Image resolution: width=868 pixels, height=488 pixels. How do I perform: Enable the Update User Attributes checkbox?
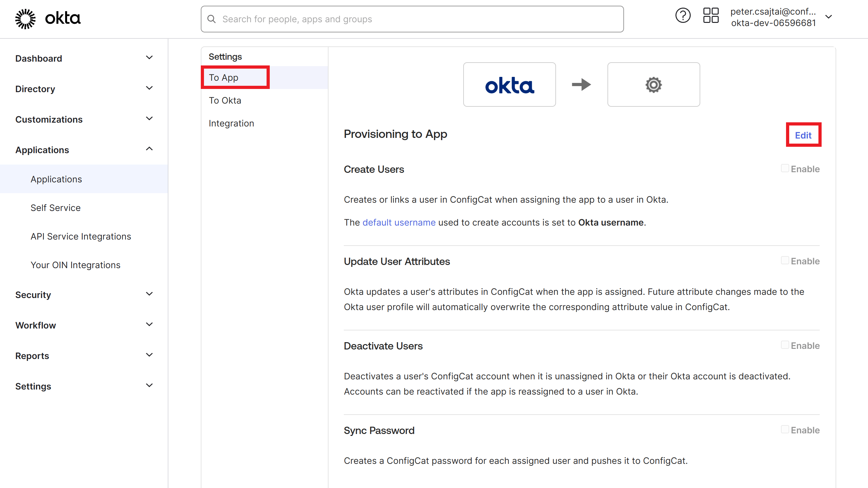[785, 260]
